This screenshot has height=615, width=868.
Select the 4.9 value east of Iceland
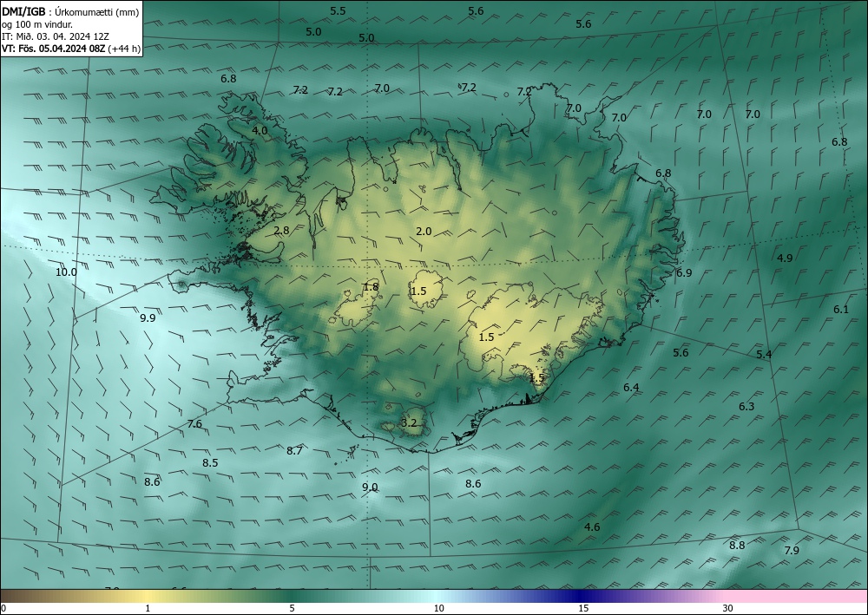point(785,258)
